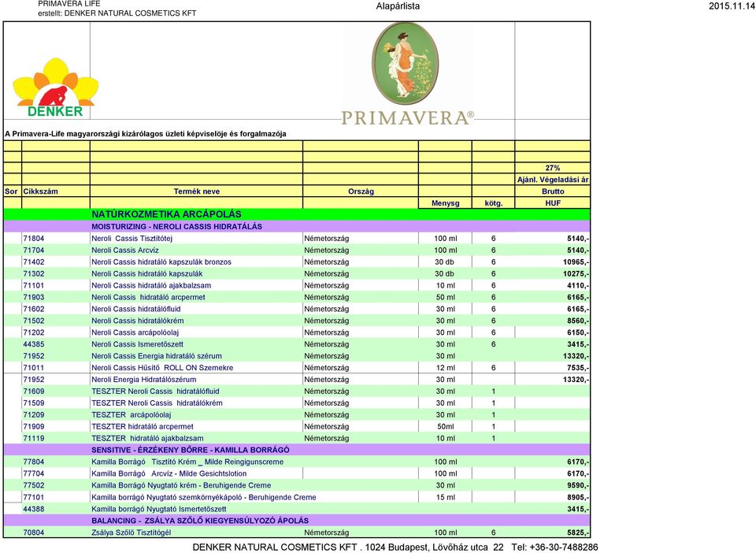
Task: Click the 'PRIMAVERA LIFE' header line
Action: pyautogui.click(x=69, y=3)
